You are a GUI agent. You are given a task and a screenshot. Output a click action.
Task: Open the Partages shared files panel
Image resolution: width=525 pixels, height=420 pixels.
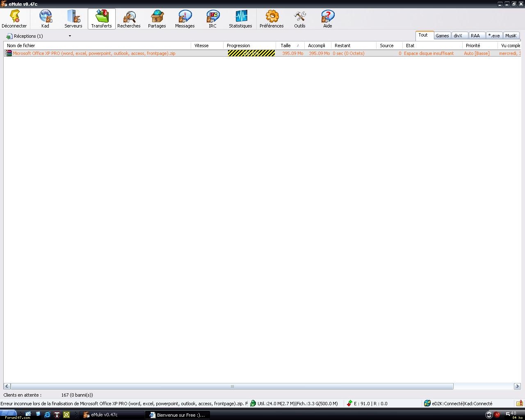[x=157, y=19]
